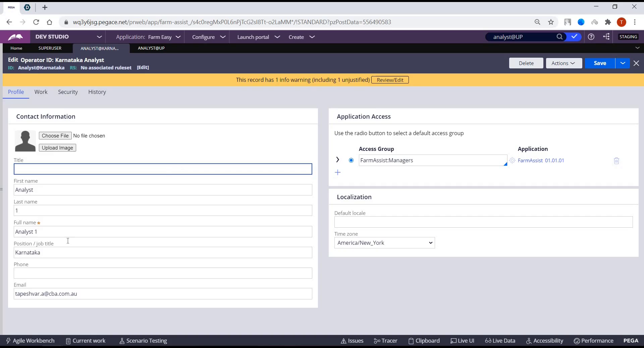The image size is (644, 348).
Task: Open new browser tab with plus
Action: [45, 7]
